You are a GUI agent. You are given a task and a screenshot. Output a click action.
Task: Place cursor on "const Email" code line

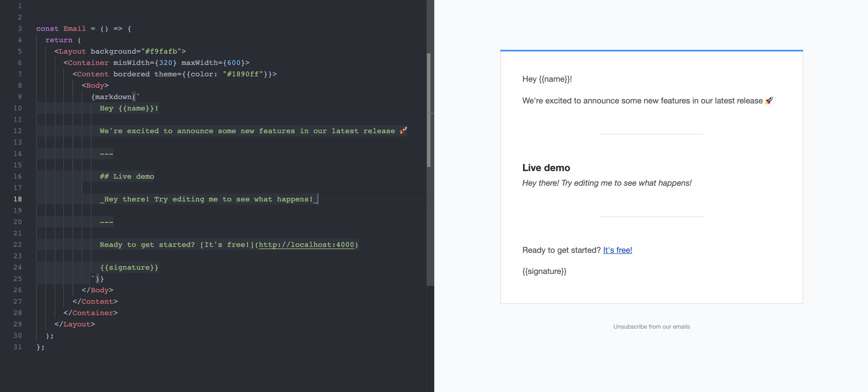[x=84, y=29]
